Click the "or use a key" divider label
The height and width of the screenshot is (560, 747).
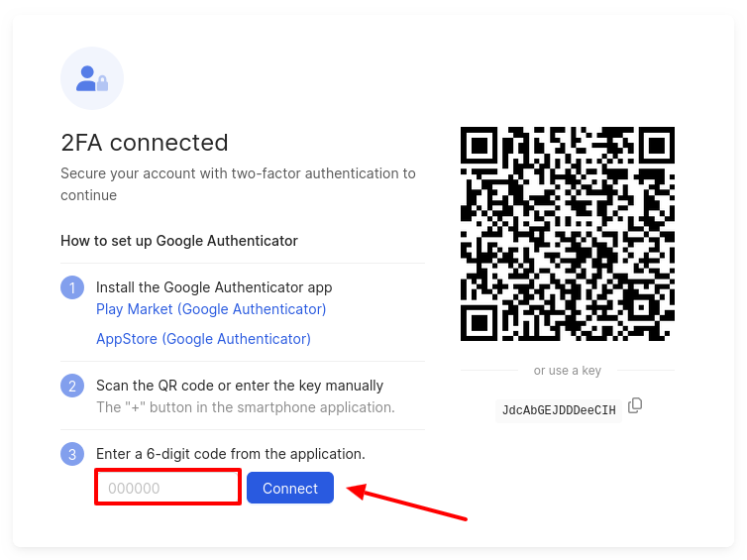point(567,371)
